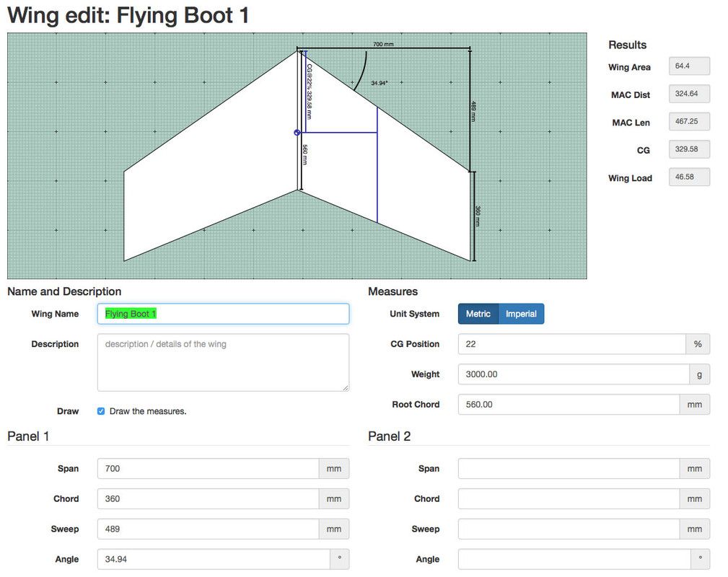Click the 700 mm span dimension label
Viewport: 728px width, 577px height.
point(383,44)
